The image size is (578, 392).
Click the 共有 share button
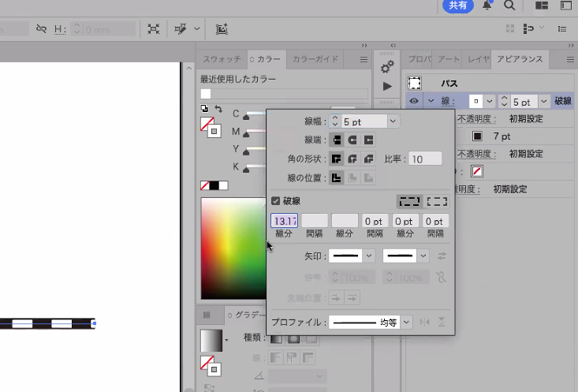coord(457,6)
